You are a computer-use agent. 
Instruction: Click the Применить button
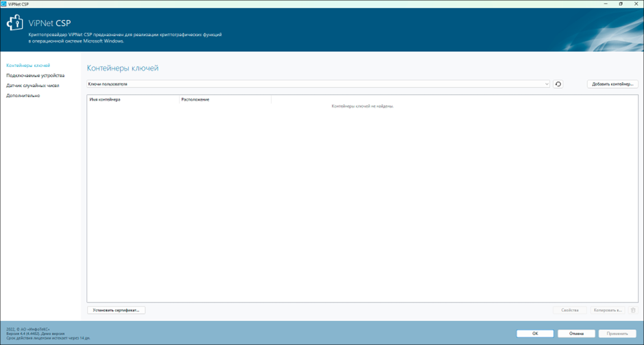617,333
